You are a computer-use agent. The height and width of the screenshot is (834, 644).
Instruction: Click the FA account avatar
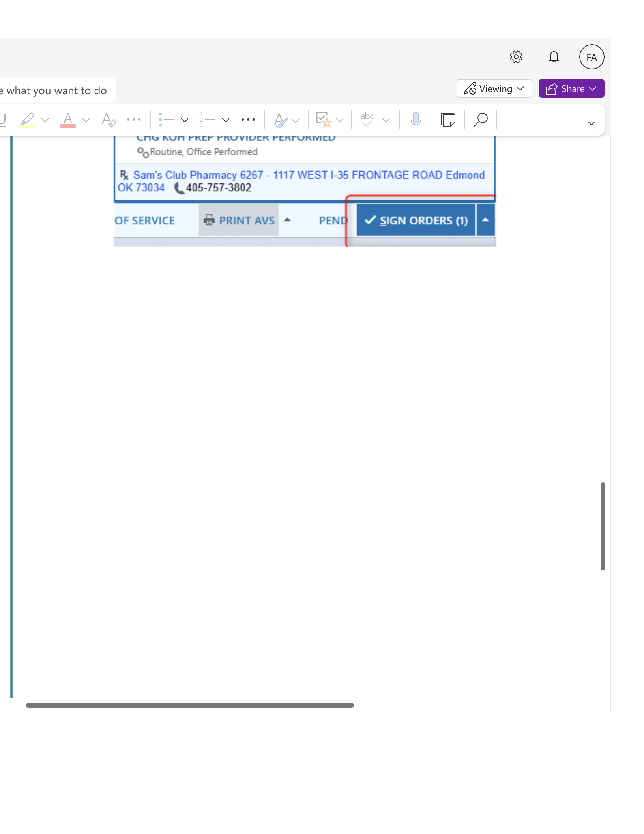[x=592, y=57]
